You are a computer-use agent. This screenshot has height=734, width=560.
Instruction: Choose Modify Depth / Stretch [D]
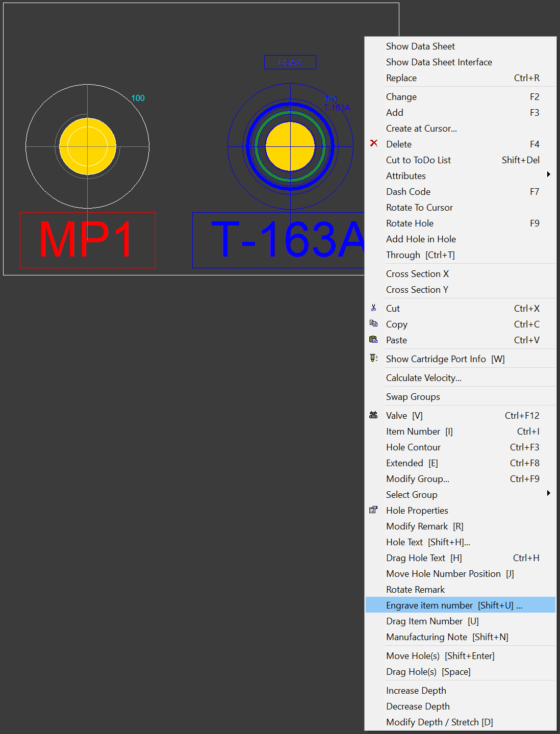click(x=461, y=722)
